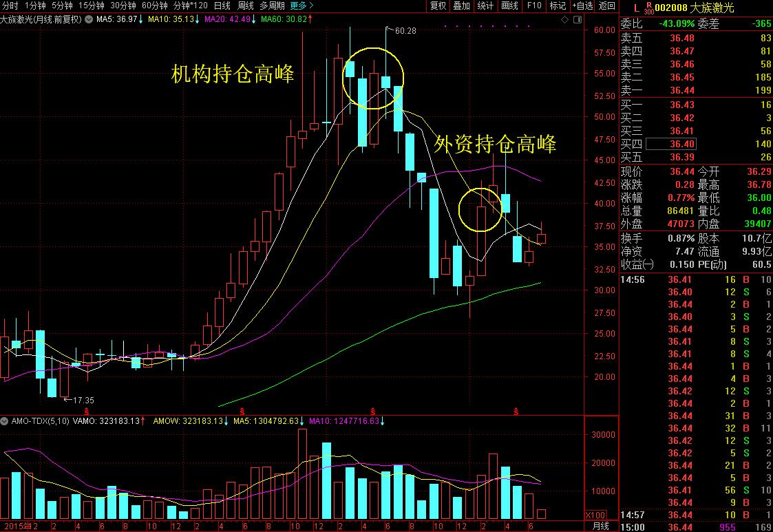This screenshot has height=532, width=773.
Task: Switch to the 周线 weekly chart
Action: (x=246, y=6)
